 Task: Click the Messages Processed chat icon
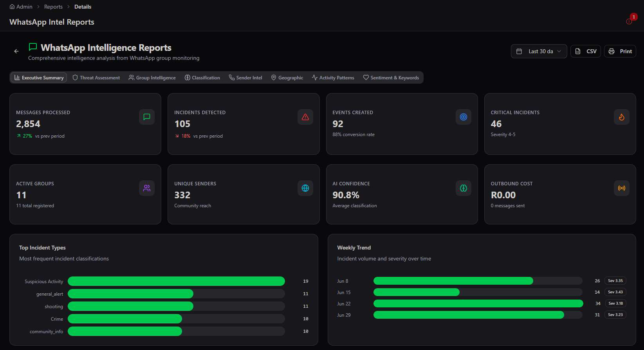point(147,117)
